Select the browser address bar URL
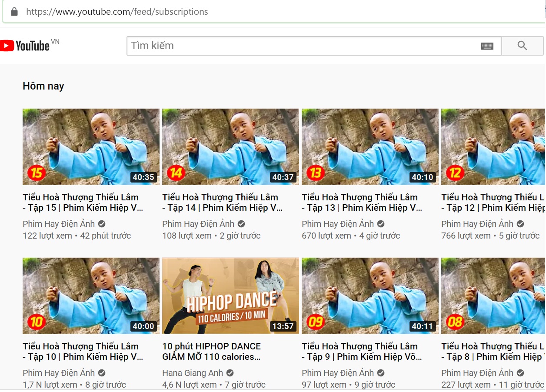The height and width of the screenshot is (392, 546). click(117, 12)
